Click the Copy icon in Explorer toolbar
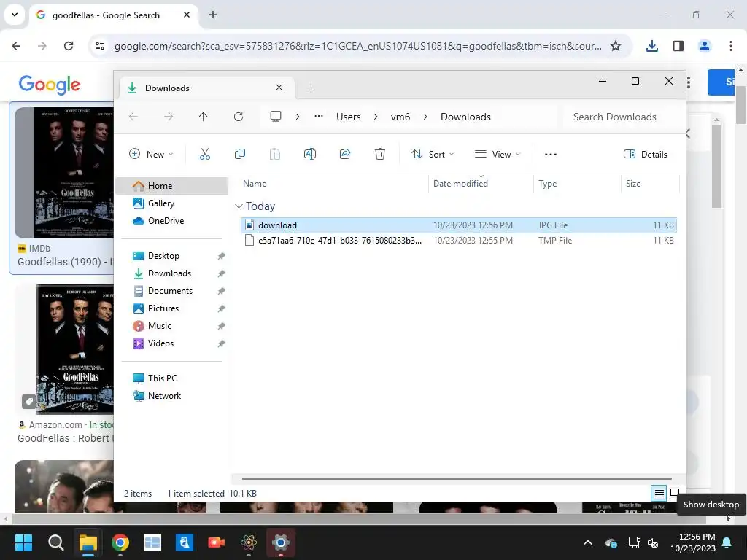 tap(239, 154)
